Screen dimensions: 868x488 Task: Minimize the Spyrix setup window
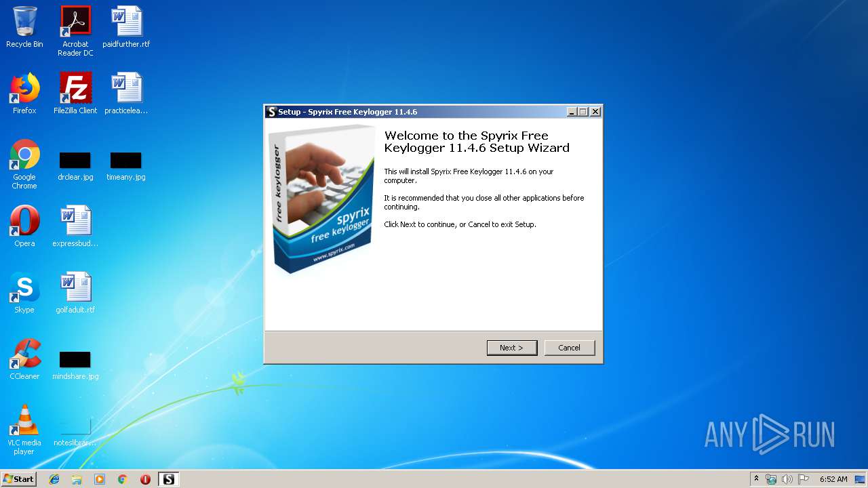[572, 112]
